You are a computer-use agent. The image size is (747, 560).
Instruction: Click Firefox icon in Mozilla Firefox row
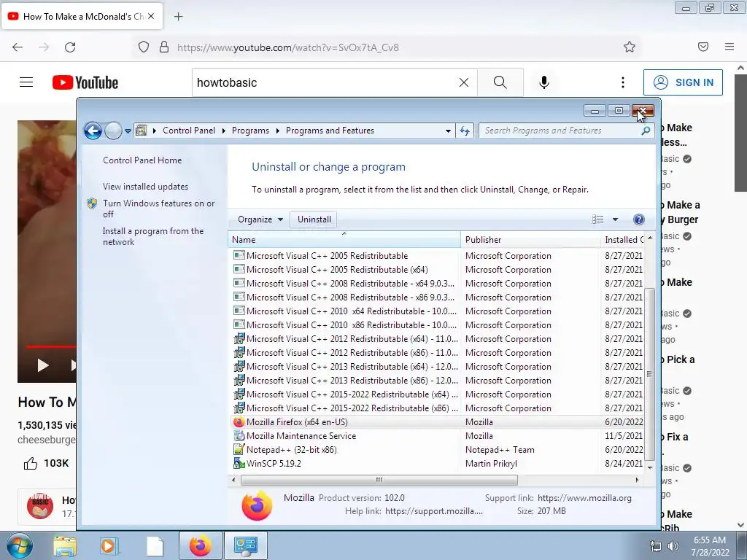point(239,422)
